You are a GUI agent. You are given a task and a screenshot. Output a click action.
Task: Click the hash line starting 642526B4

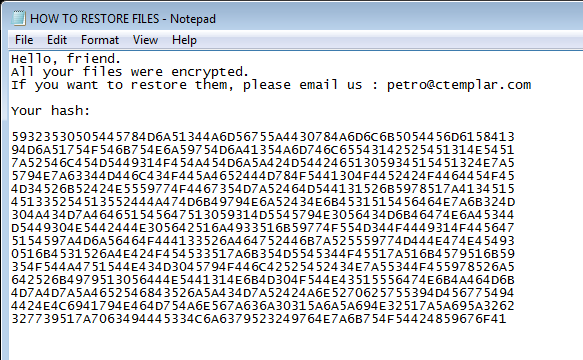[263, 280]
